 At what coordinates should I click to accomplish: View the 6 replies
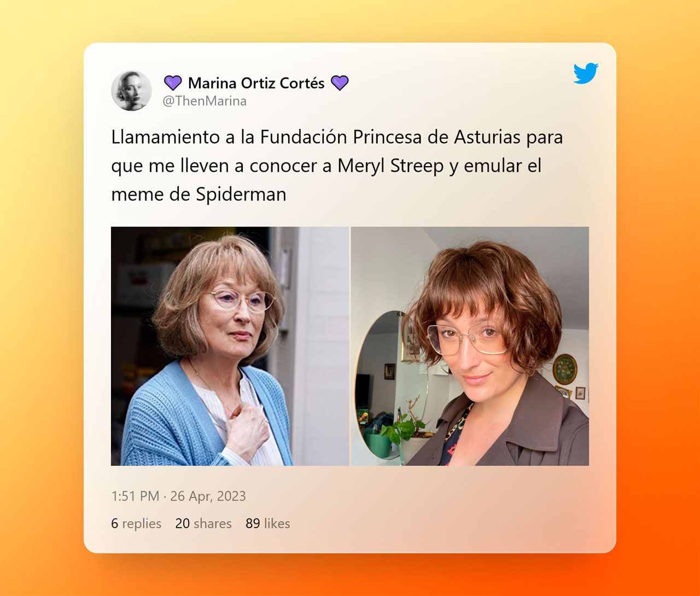136,523
